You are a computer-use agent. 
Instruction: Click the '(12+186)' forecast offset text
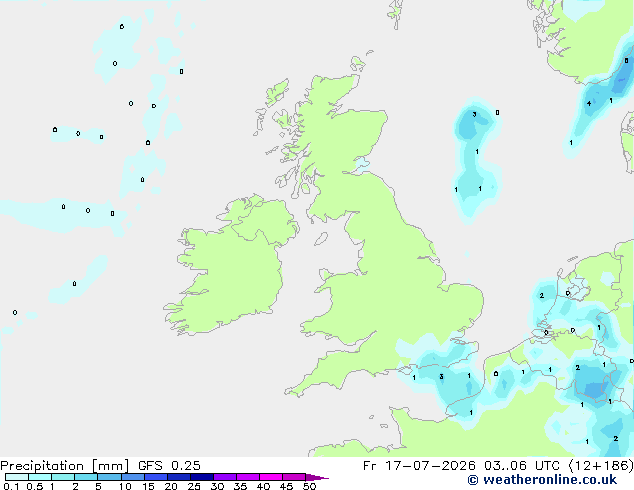pos(601,466)
